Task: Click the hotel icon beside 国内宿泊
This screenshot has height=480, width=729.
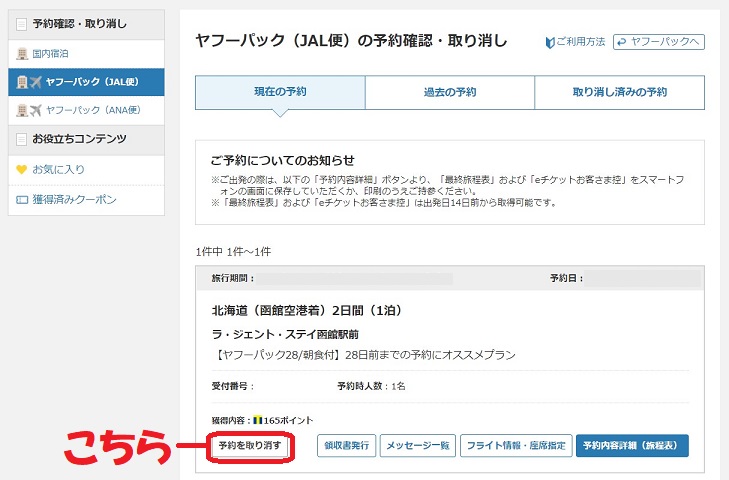Action: (23, 53)
